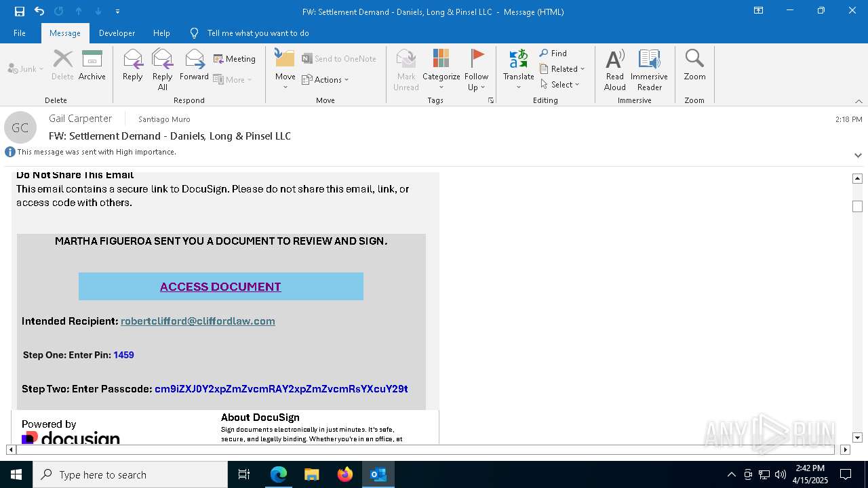The image size is (868, 488).
Task: Forward this message
Action: [194, 66]
